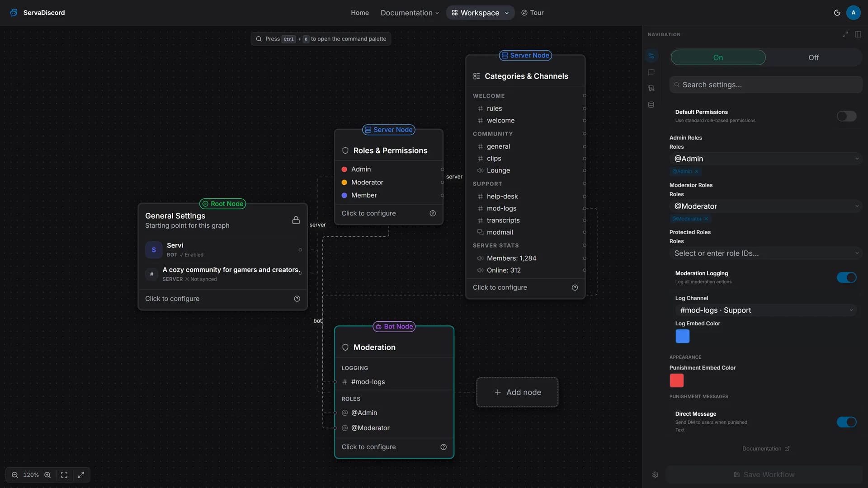Pick the Log Embed Color blue swatch
The height and width of the screenshot is (488, 868).
[x=682, y=336]
